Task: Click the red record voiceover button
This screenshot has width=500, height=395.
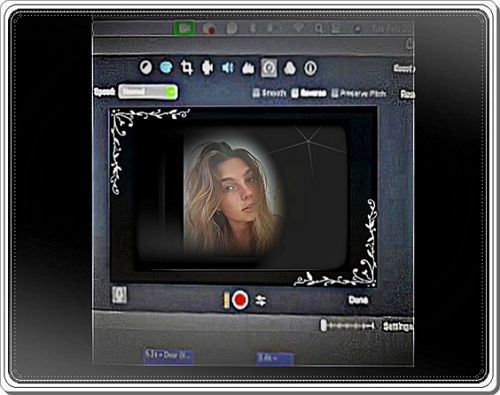Action: (239, 300)
